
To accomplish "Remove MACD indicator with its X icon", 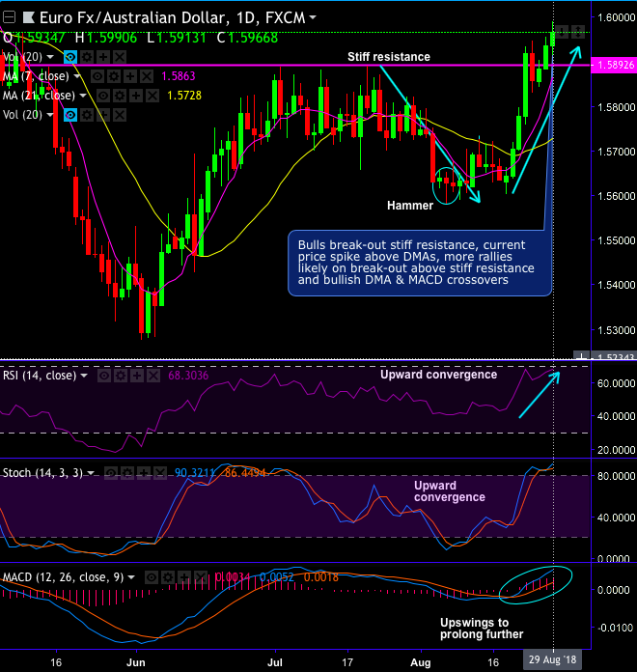I will [x=201, y=577].
